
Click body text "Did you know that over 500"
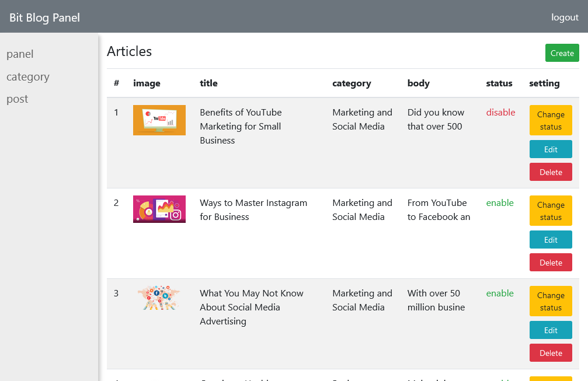pos(436,120)
